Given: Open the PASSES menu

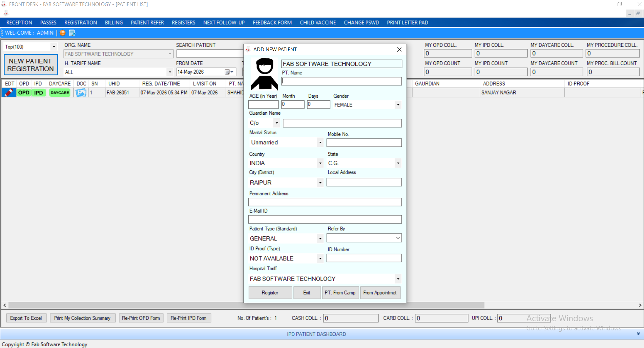Looking at the screenshot, I should 48,23.
